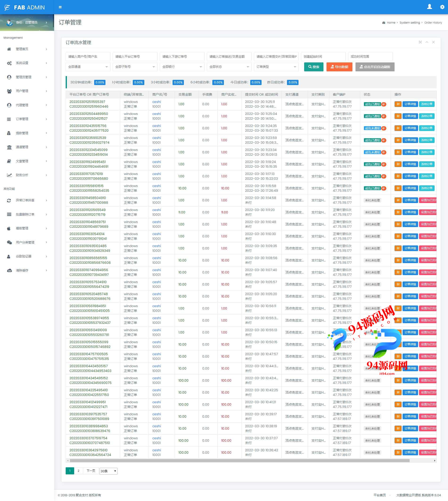The height and width of the screenshot is (501, 448).
Task: Click the fullscreen expand icon of 订单流水管理 panel
Action: click(420, 42)
